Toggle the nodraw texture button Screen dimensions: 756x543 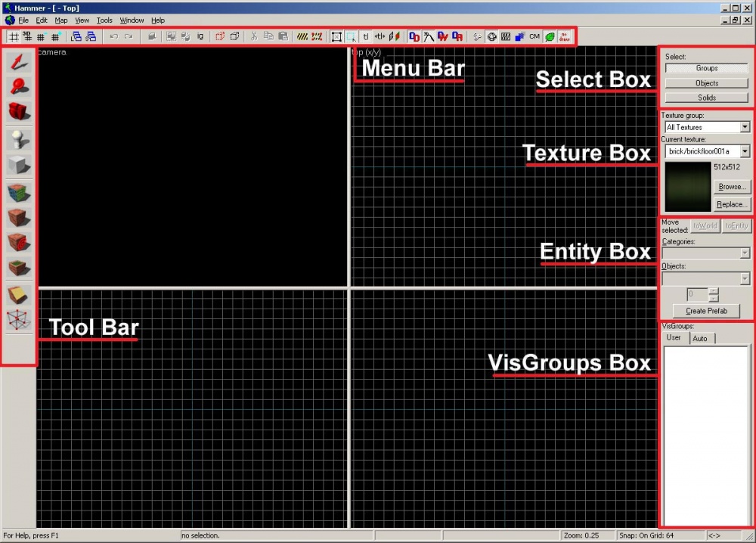pos(564,36)
